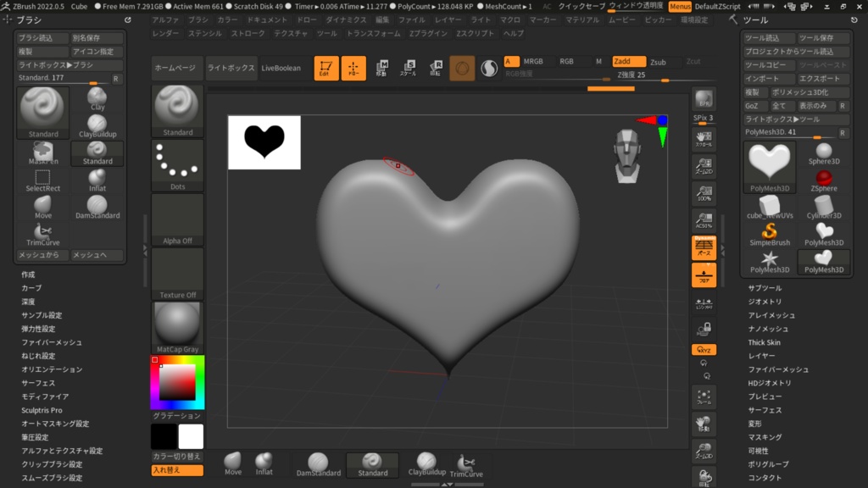The image size is (868, 488).
Task: Open the ストローク (Stroke) menu
Action: click(248, 33)
